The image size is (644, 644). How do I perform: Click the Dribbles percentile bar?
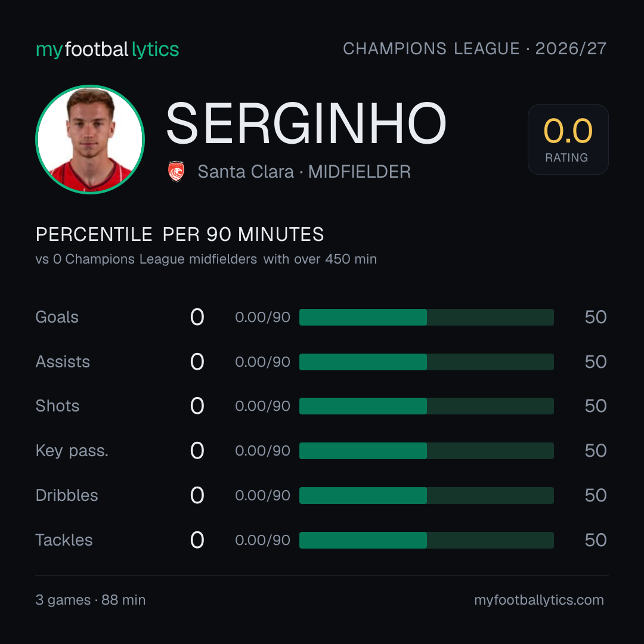pos(426,496)
